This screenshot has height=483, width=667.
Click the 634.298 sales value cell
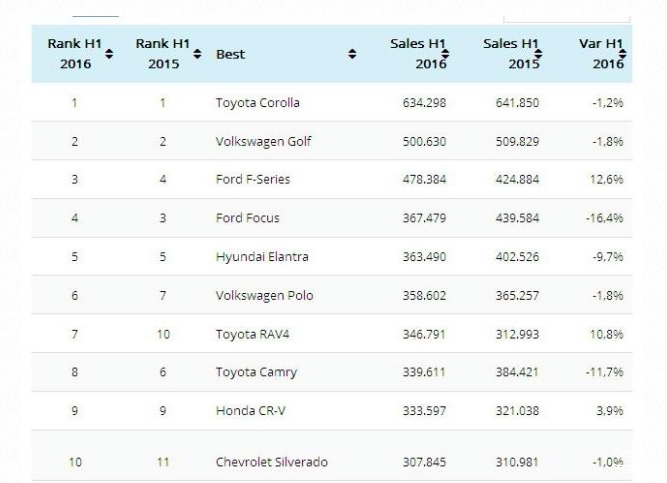click(422, 103)
